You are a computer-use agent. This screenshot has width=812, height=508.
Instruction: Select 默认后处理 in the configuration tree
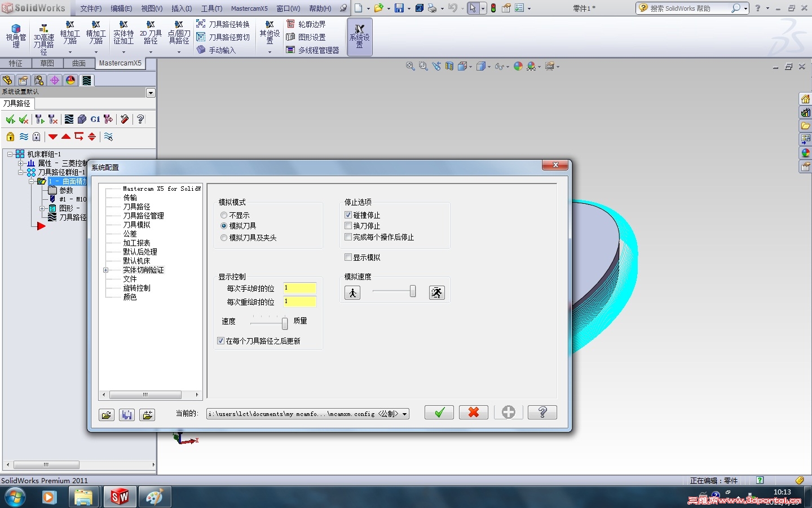tap(140, 252)
